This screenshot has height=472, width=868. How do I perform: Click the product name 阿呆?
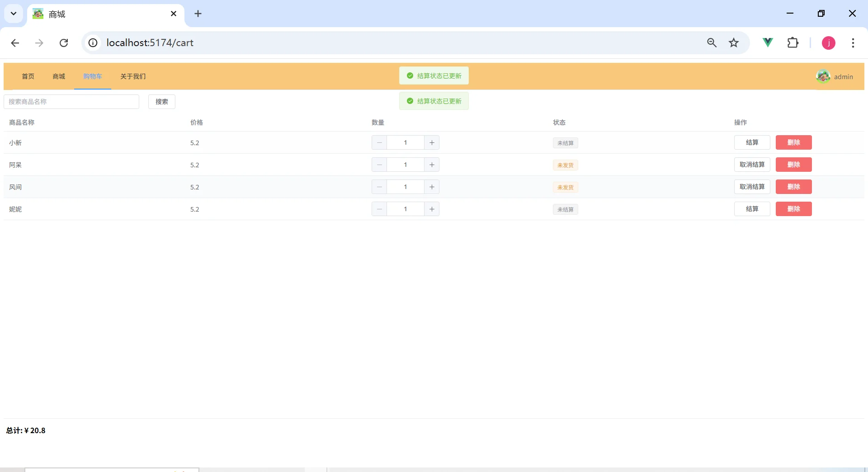point(15,165)
